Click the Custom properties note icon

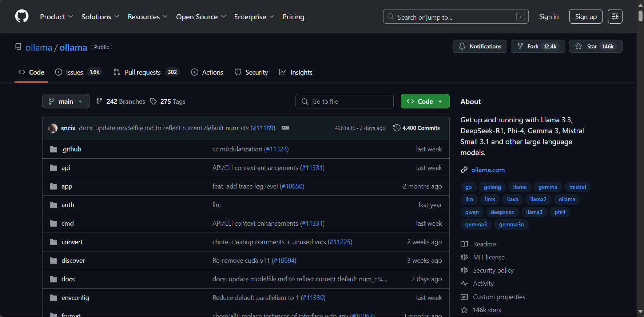[x=464, y=297]
